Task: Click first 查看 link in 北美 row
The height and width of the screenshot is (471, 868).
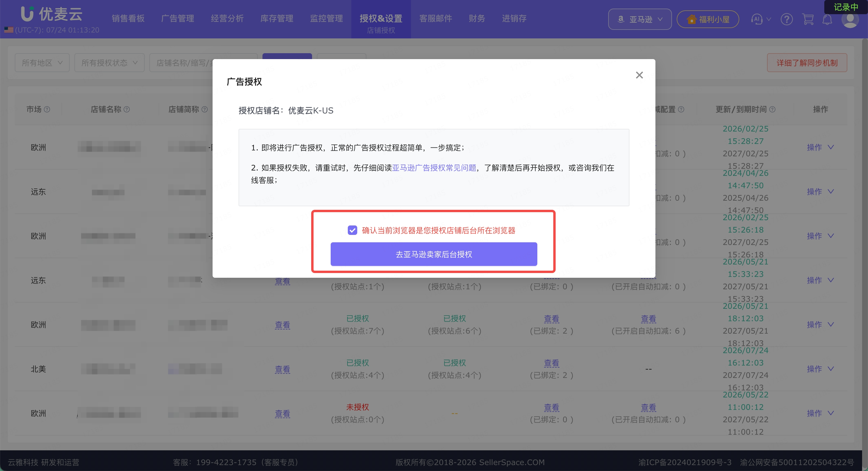Action: 282,369
